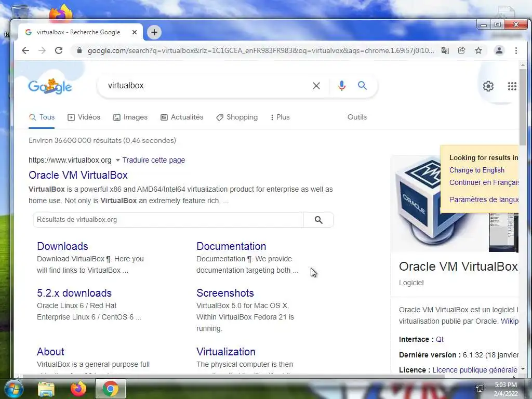Open the Windows Start menu
The height and width of the screenshot is (399, 532).
[14, 389]
